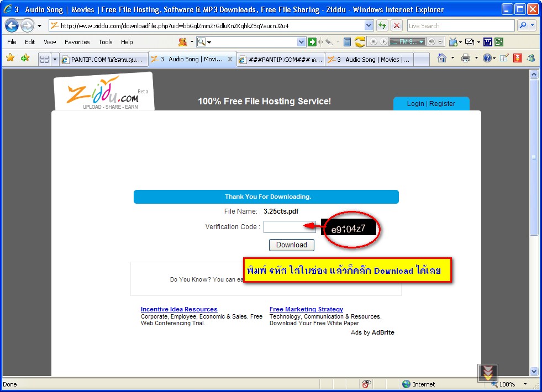Click the yellow circular arrows icon

(360, 42)
